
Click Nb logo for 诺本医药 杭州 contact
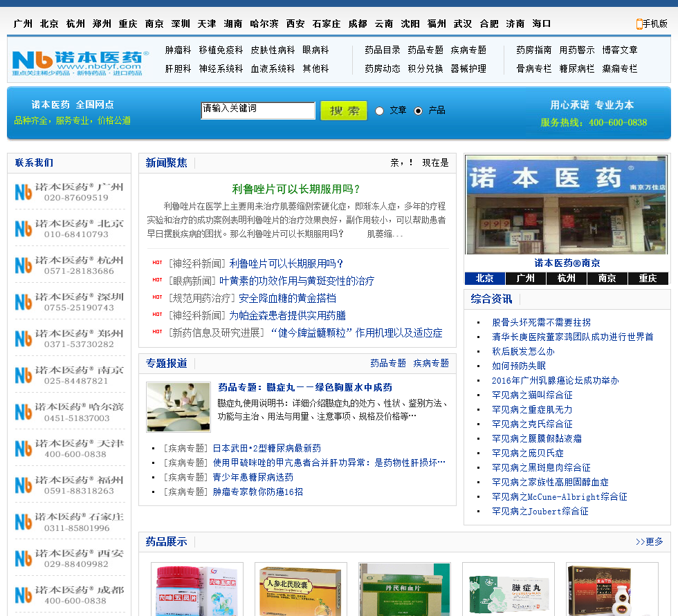[24, 265]
